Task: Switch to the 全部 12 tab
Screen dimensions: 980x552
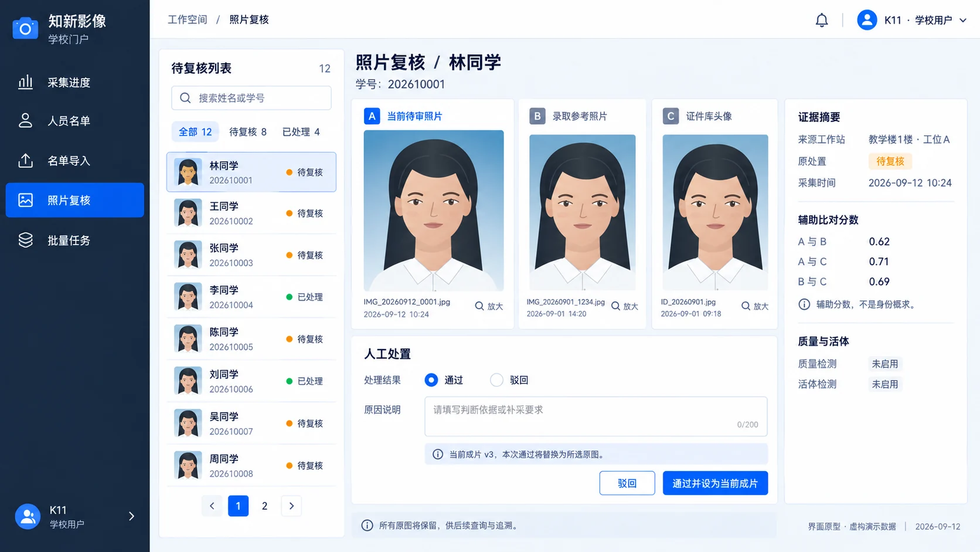Action: coord(195,132)
